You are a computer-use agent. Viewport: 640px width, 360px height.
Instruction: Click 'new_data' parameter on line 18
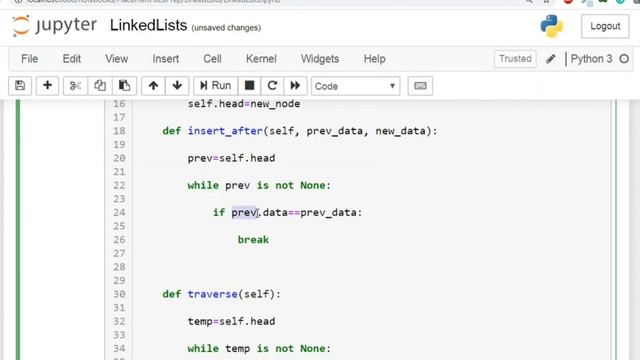point(400,131)
